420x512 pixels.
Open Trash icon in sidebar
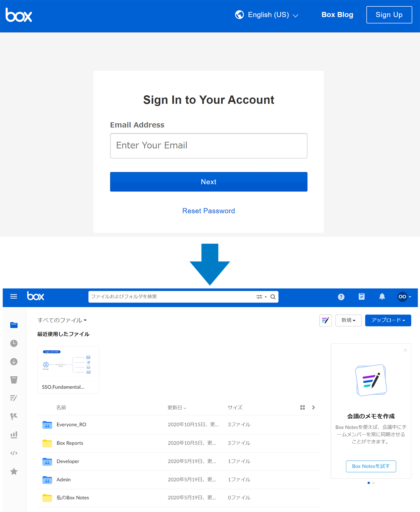coord(14,380)
